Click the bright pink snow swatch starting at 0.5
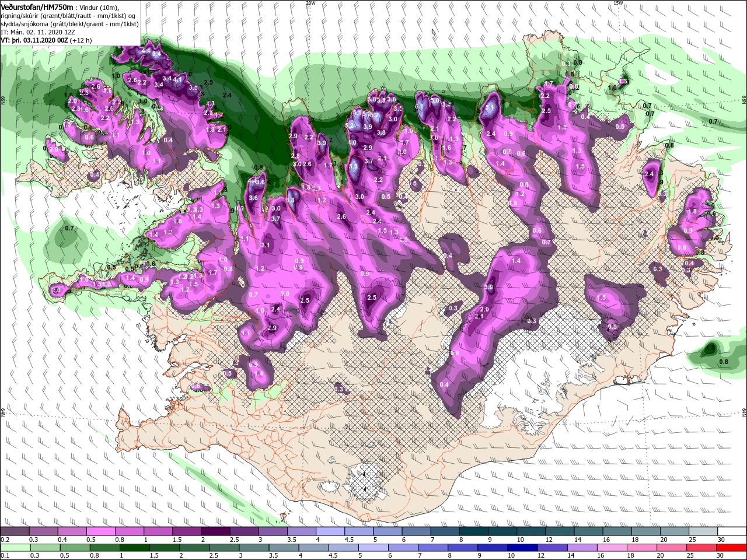 coord(100,531)
